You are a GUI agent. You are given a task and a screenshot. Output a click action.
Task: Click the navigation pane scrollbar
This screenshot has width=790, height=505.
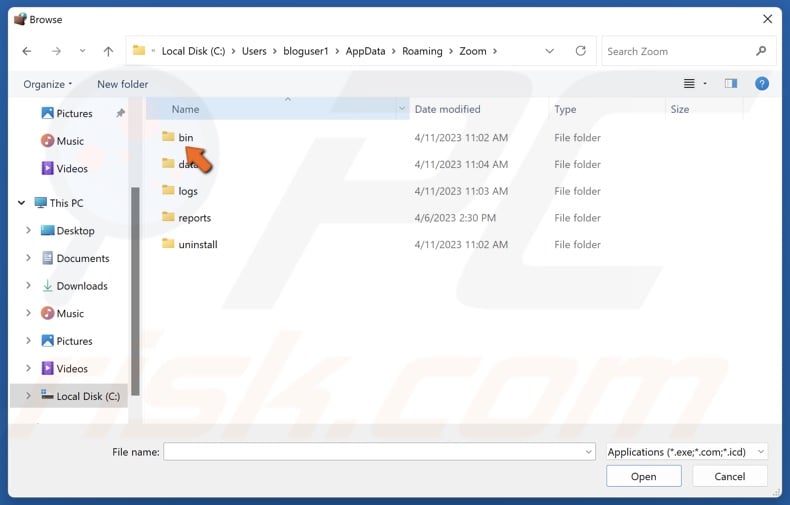coord(135,290)
